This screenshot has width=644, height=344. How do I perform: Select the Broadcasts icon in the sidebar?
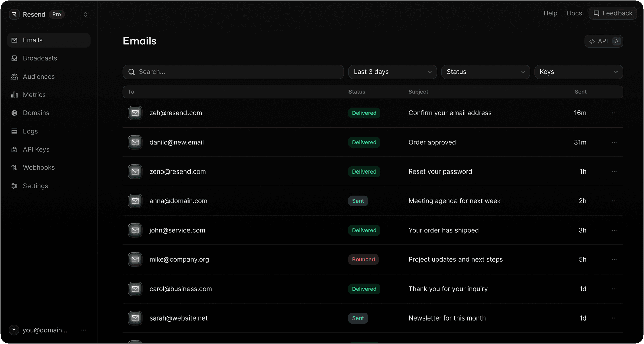point(14,58)
